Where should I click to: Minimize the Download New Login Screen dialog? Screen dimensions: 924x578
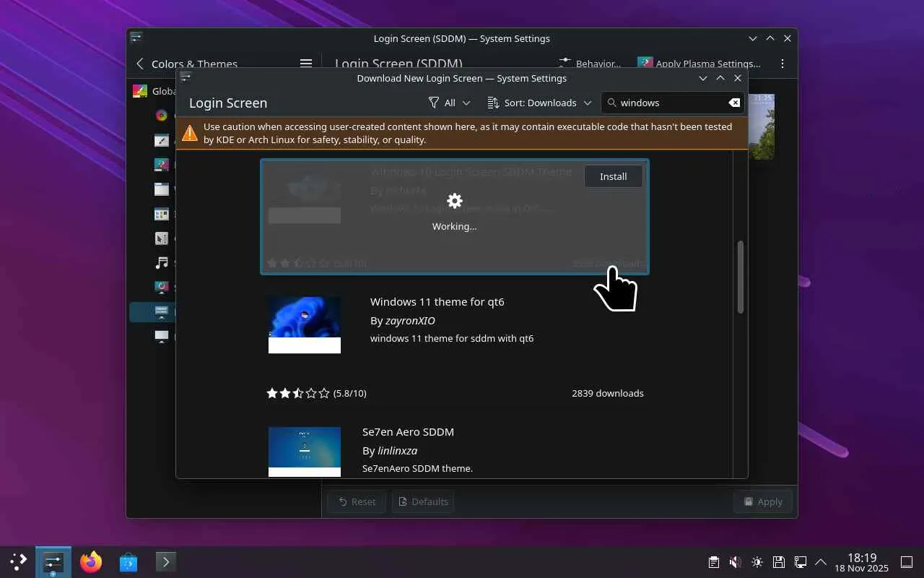tap(703, 78)
